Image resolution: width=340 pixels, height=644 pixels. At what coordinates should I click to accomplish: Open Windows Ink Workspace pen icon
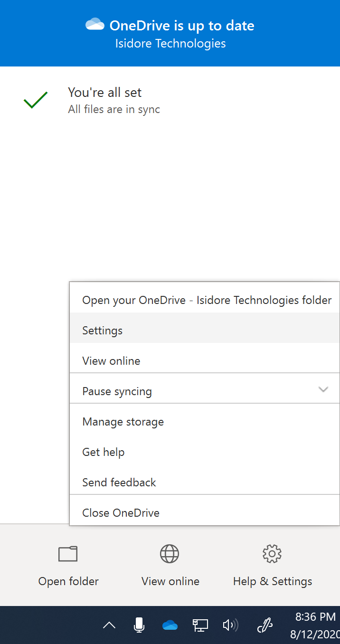(x=264, y=625)
